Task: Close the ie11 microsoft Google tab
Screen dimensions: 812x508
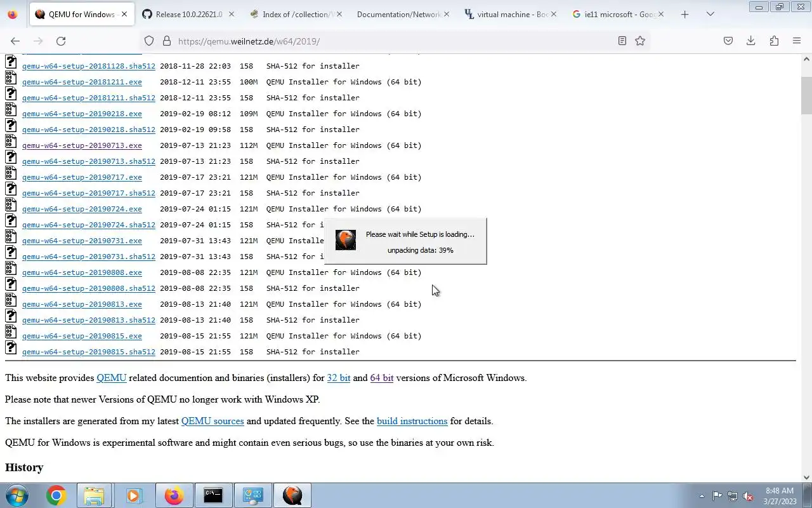Action: point(661,14)
